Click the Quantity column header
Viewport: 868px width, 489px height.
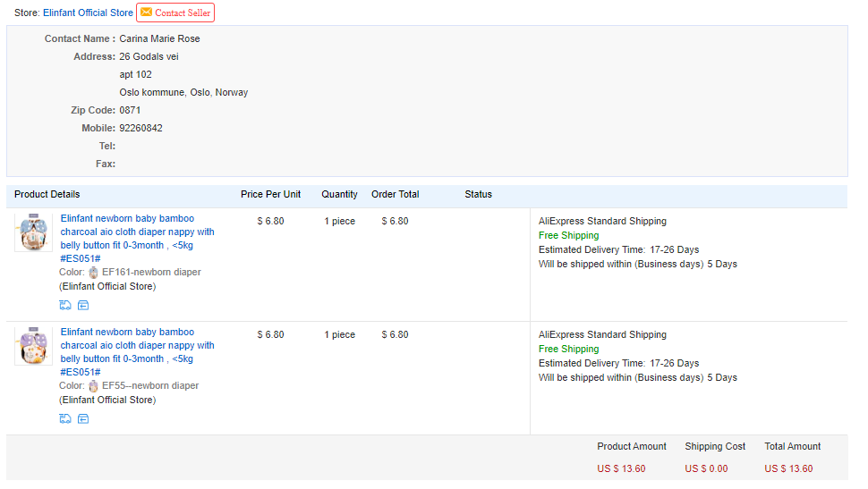pyautogui.click(x=339, y=194)
